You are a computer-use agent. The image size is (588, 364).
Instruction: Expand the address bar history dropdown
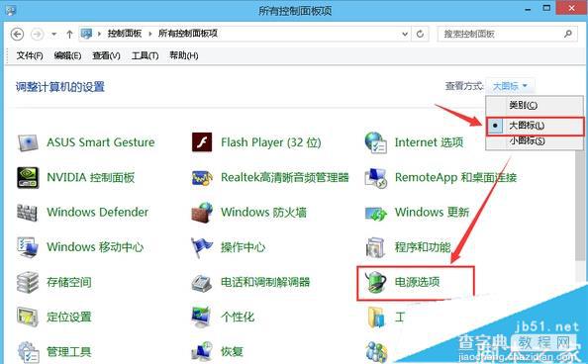click(x=405, y=34)
